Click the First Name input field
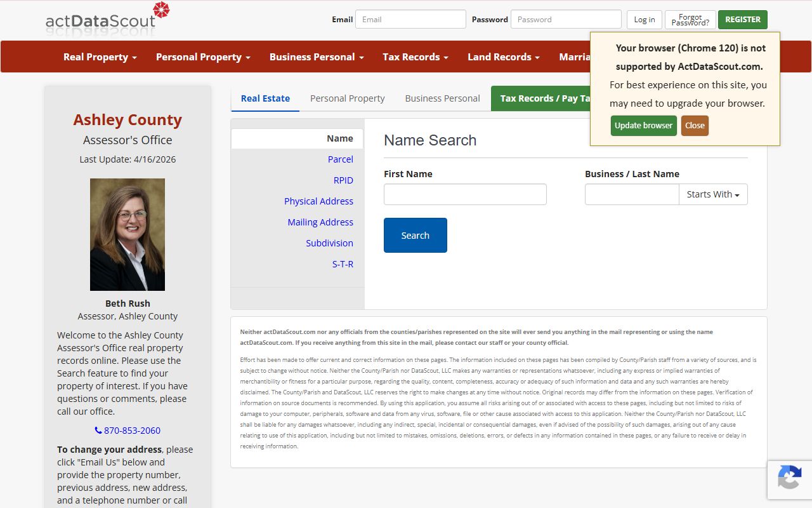 coord(465,194)
